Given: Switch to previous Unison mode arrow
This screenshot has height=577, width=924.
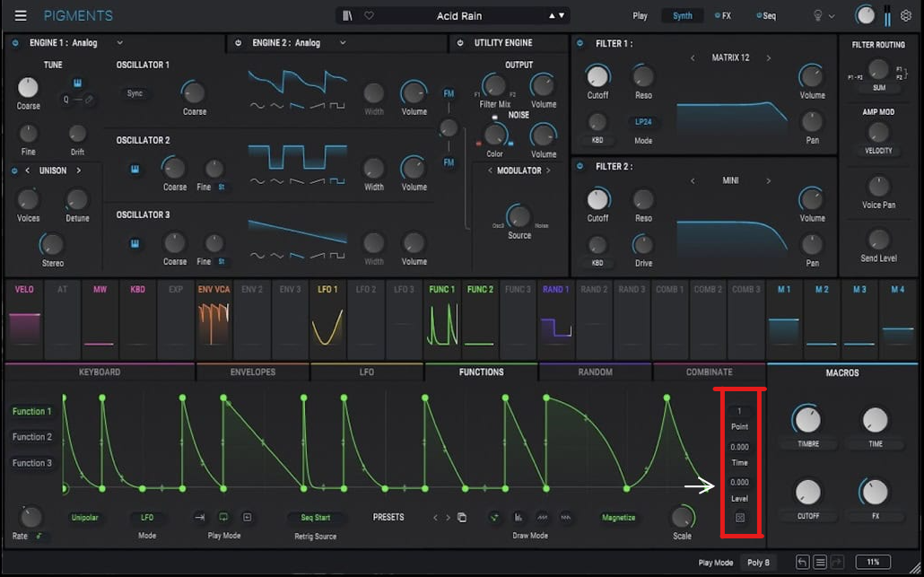Looking at the screenshot, I should [x=27, y=170].
